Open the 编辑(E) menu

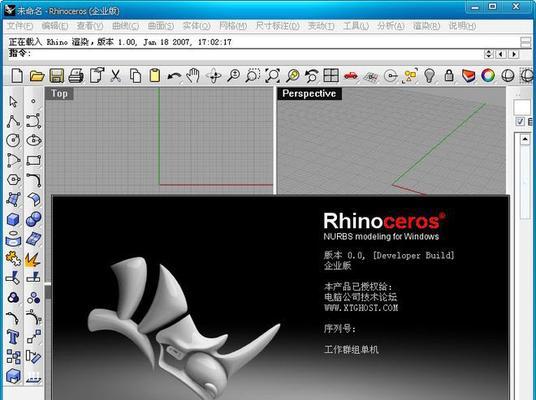(x=55, y=26)
